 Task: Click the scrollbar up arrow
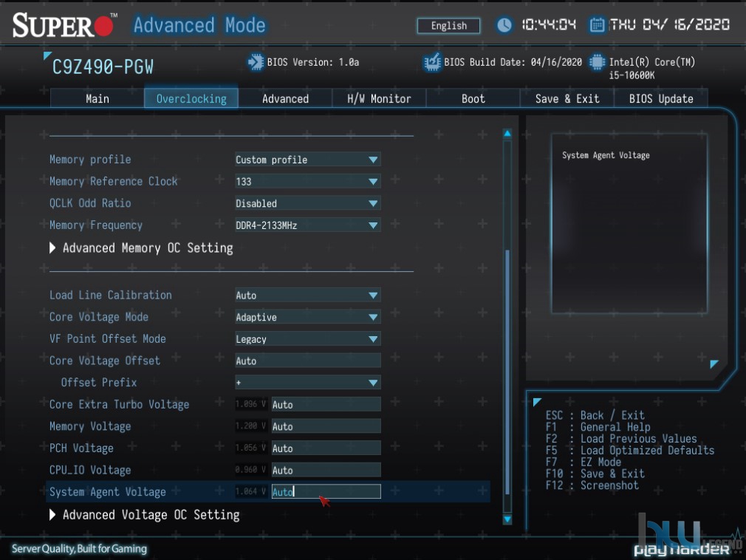point(507,134)
